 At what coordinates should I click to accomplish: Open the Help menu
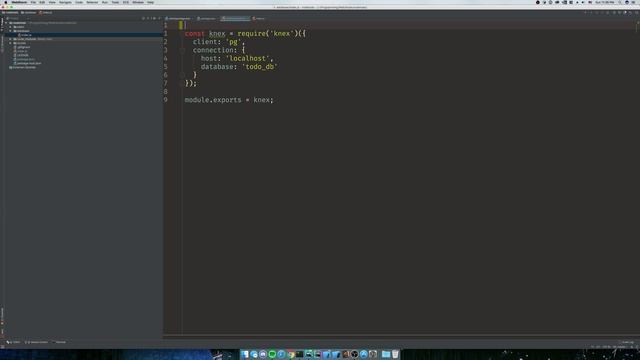pyautogui.click(x=150, y=2)
